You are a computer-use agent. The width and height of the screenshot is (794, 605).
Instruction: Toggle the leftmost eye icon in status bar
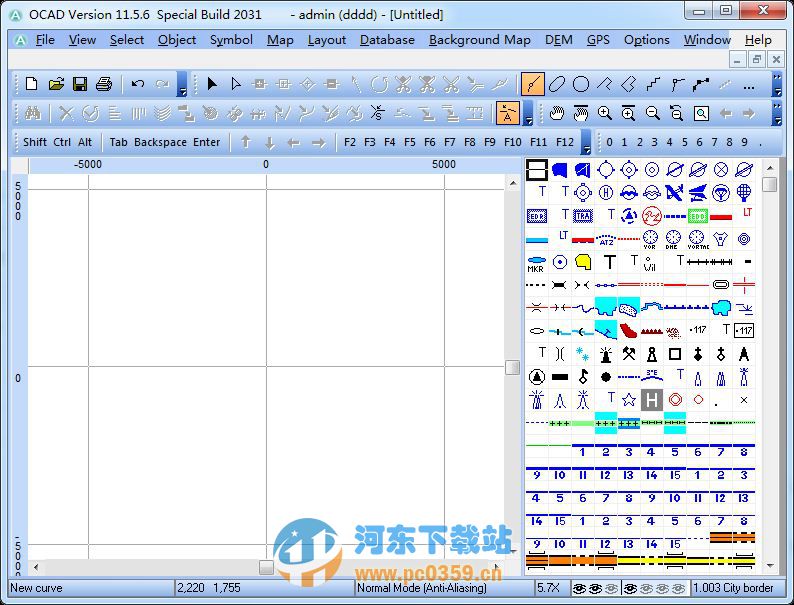click(579, 588)
